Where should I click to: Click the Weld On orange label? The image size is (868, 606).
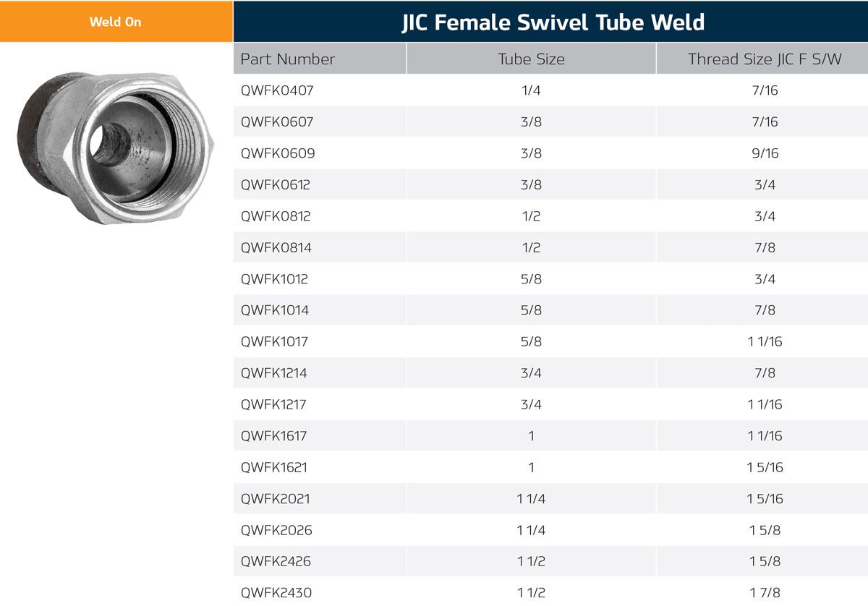pyautogui.click(x=116, y=22)
